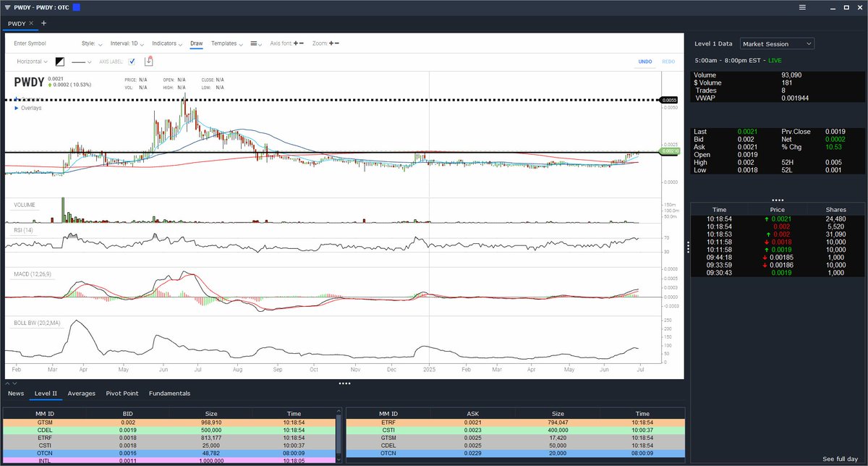
Task: Switch to the Pivot Point tab
Action: 122,393
